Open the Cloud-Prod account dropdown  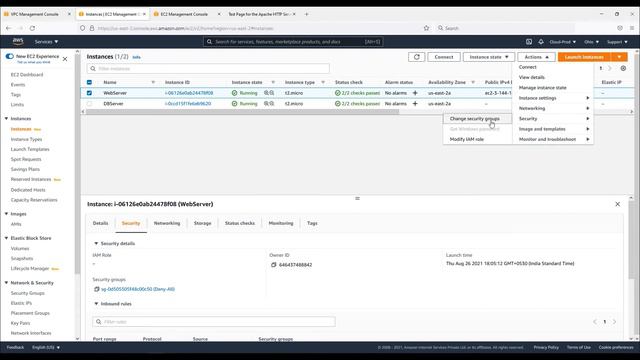[562, 42]
